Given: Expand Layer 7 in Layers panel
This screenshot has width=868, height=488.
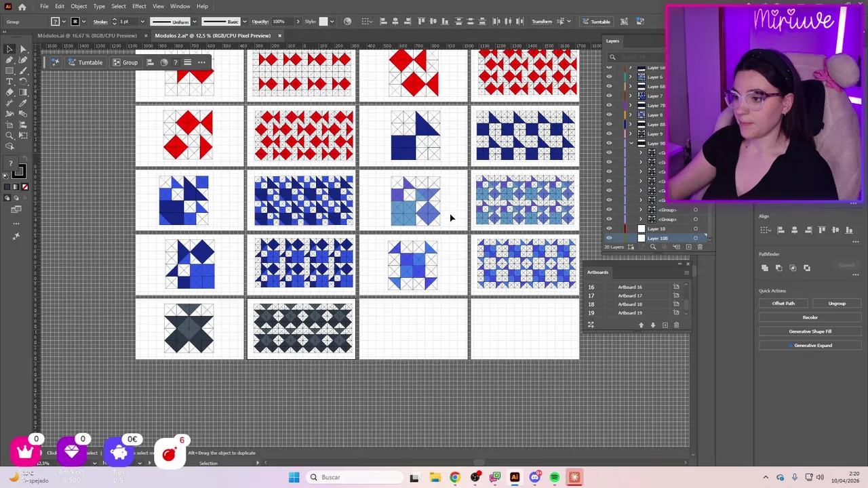Looking at the screenshot, I should coord(631,96).
